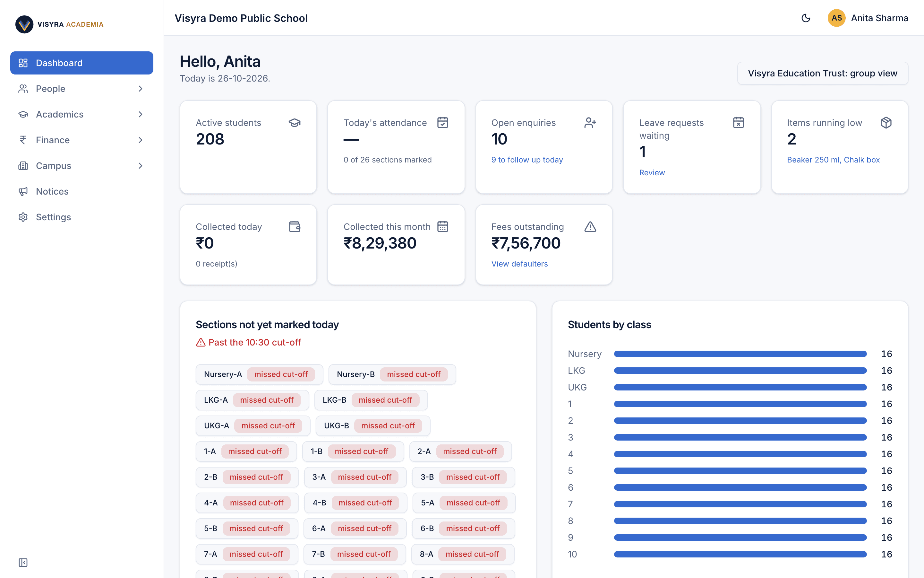
Task: Click the 'Past the 10:30 cut-off' text
Action: [255, 343]
